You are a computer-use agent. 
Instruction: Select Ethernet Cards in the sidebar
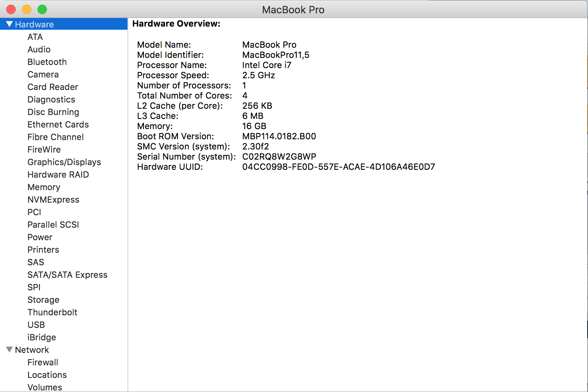click(58, 124)
